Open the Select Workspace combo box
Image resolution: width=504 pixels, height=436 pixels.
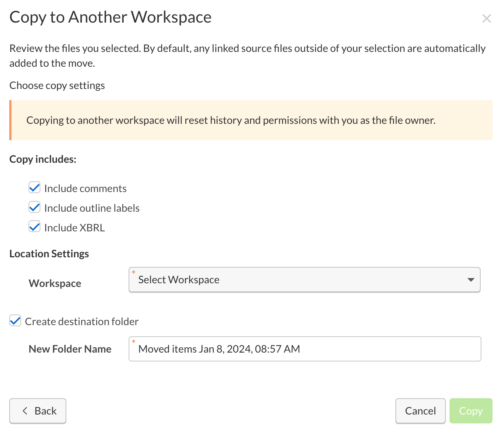click(304, 280)
